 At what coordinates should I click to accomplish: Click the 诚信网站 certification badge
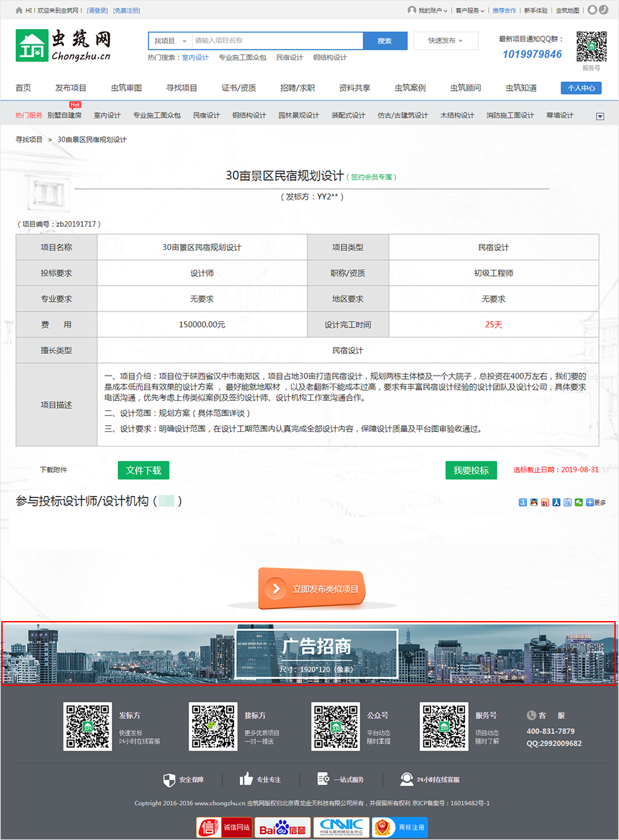pos(224,827)
